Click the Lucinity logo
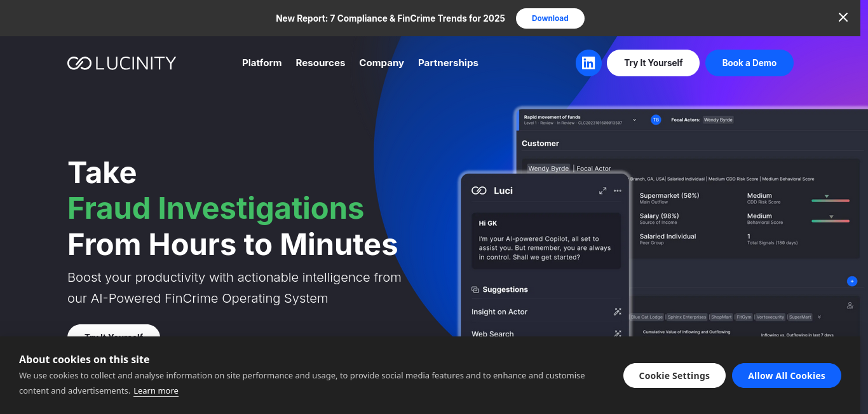The height and width of the screenshot is (414, 868). [122, 63]
